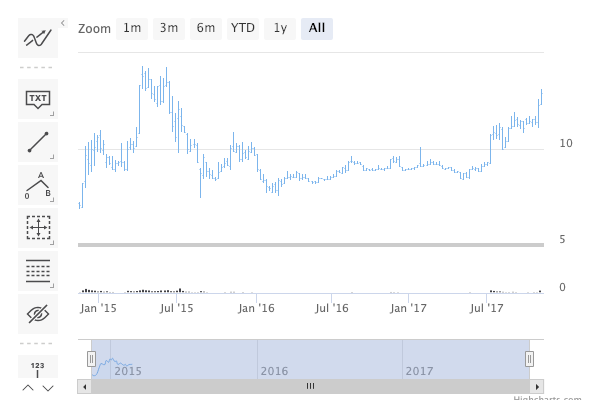600x400 pixels.
Task: Select the All zoom range
Action: click(x=317, y=28)
